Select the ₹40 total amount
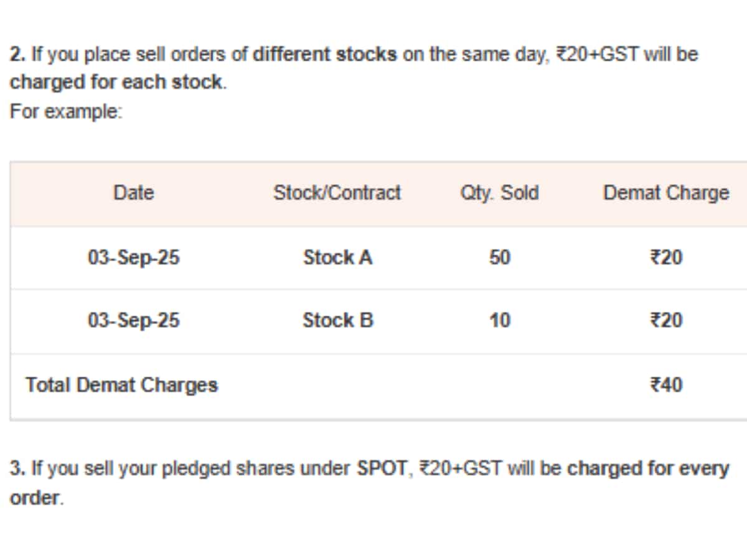This screenshot has height=560, width=747. click(665, 385)
